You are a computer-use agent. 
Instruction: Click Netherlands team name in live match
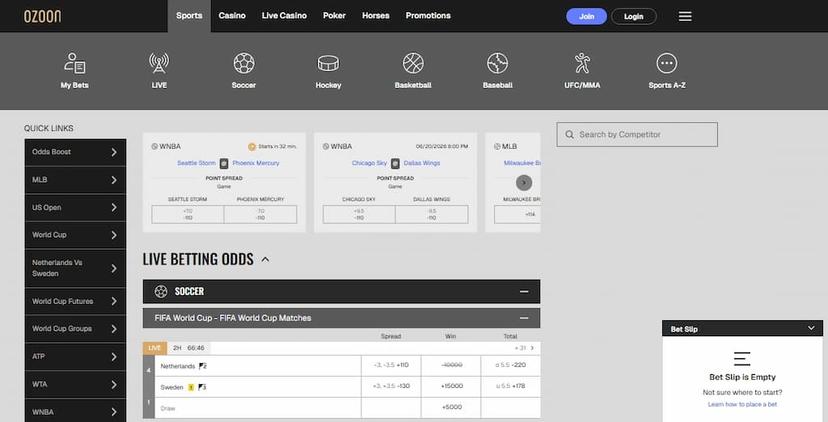tap(177, 366)
